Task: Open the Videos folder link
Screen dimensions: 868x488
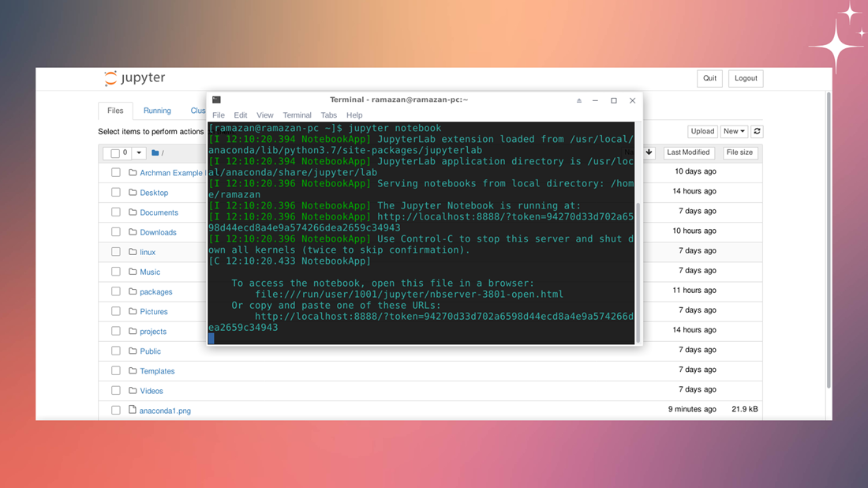Action: click(152, 391)
